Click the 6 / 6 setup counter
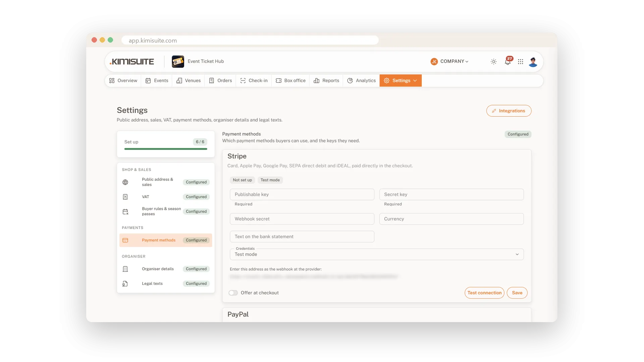644x362 pixels. (200, 142)
